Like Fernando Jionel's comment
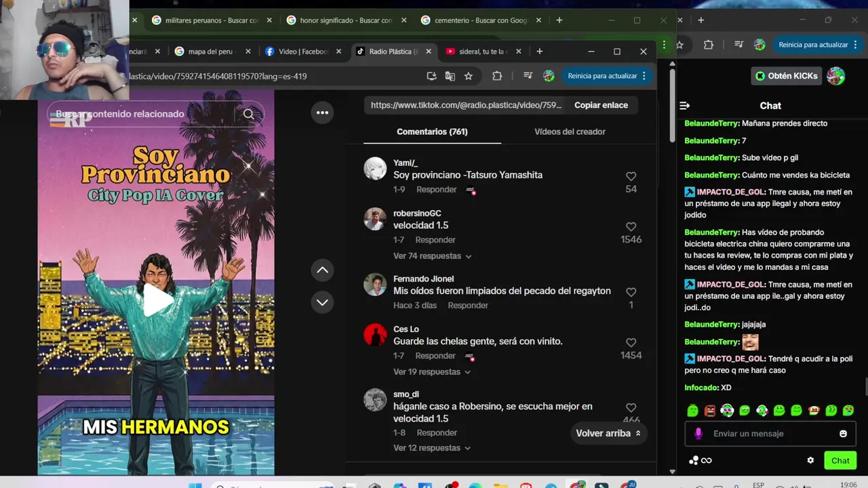868x488 pixels. [631, 292]
